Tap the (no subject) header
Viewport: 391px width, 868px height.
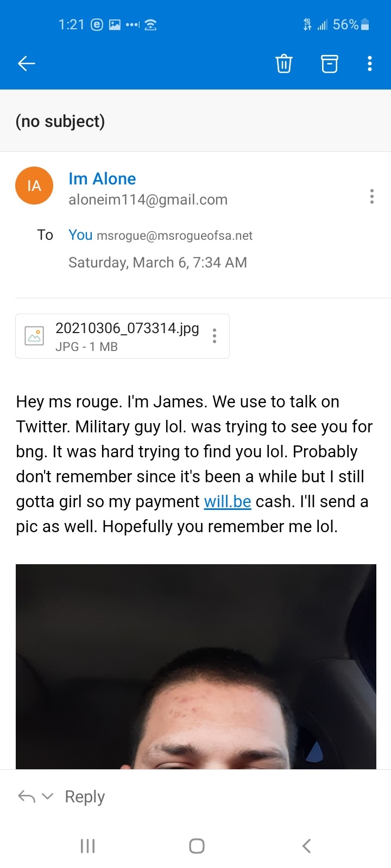pos(60,121)
